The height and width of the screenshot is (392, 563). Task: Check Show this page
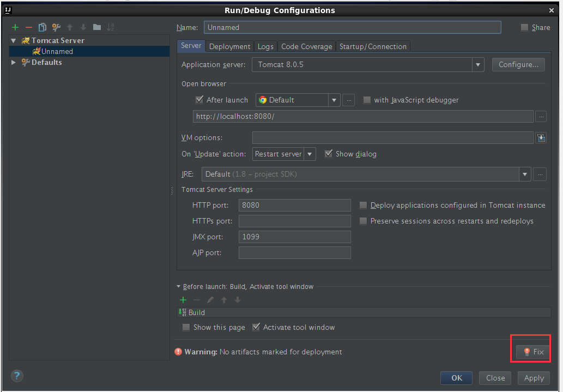point(186,327)
